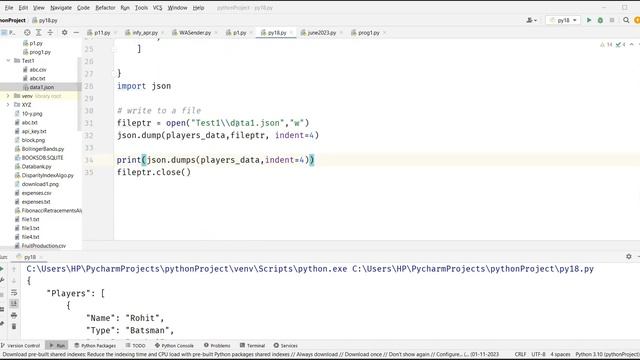Hide the Project panel with minus icon
Image resolution: width=640 pixels, height=360 pixels.
coord(76,32)
